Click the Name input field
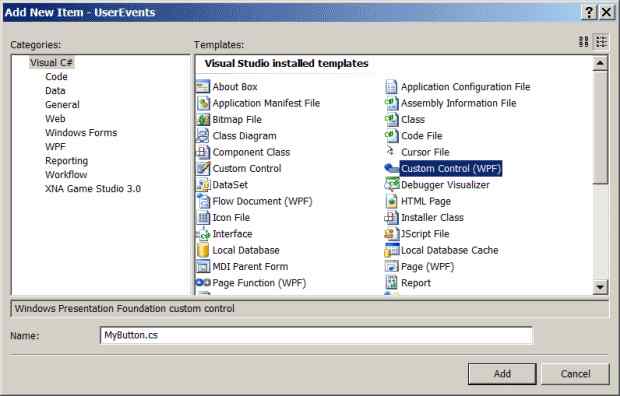Screen dimensions: 620x396 tap(316, 335)
